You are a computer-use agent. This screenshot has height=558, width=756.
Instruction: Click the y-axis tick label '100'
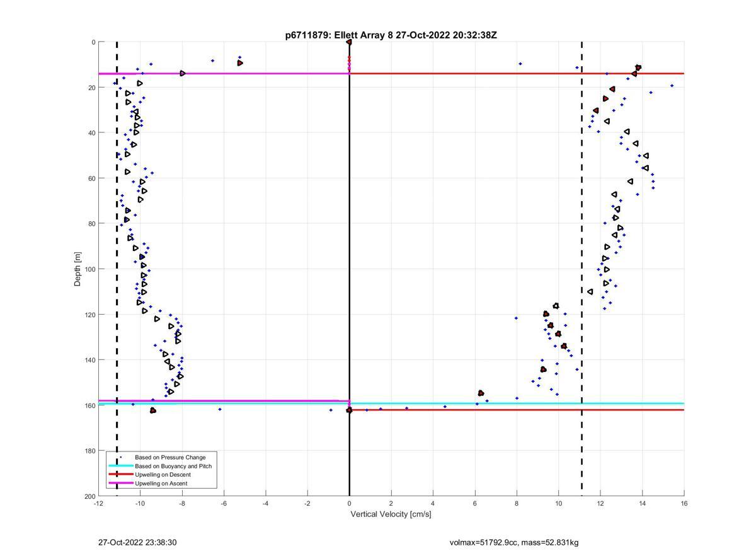tap(89, 269)
